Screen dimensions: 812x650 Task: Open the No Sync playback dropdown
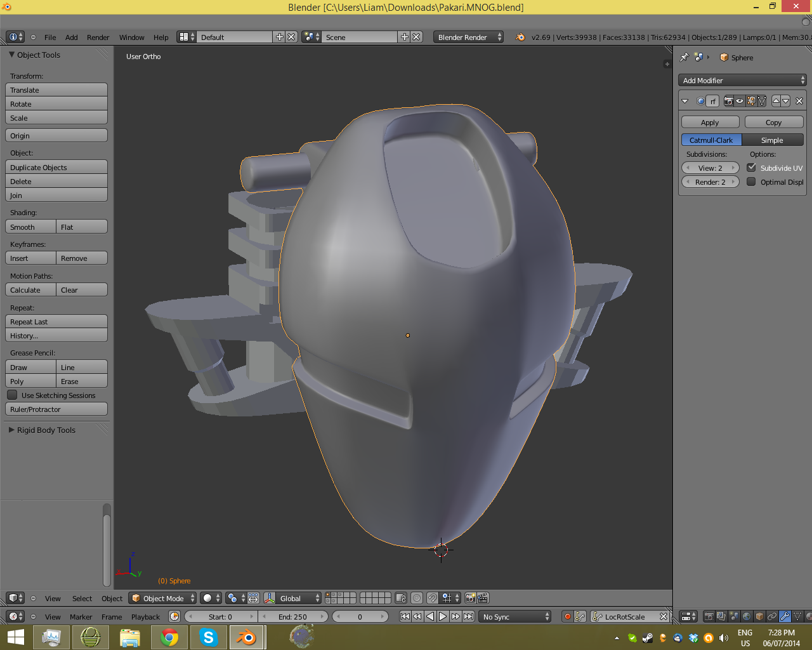coord(515,616)
